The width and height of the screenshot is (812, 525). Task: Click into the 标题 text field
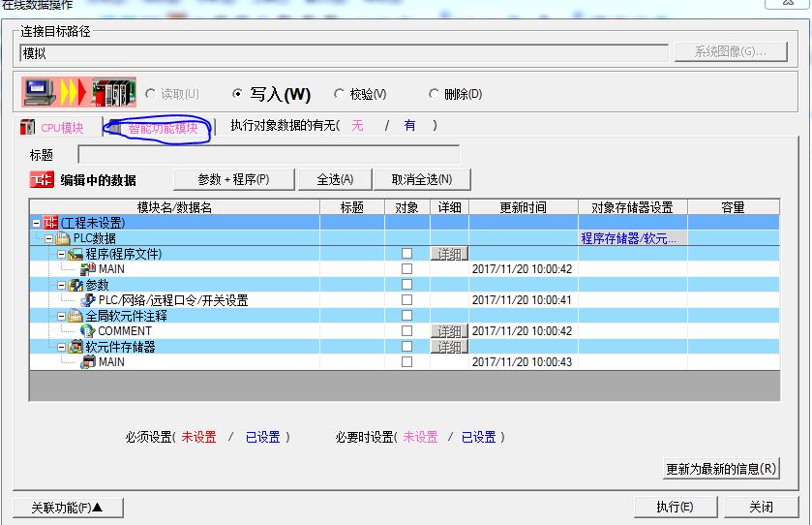pos(268,154)
